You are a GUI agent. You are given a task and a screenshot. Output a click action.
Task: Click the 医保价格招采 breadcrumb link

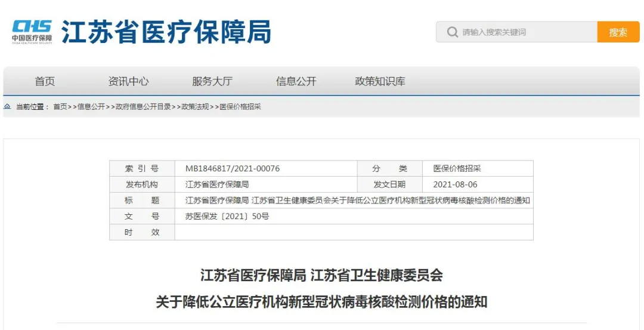[x=241, y=107]
